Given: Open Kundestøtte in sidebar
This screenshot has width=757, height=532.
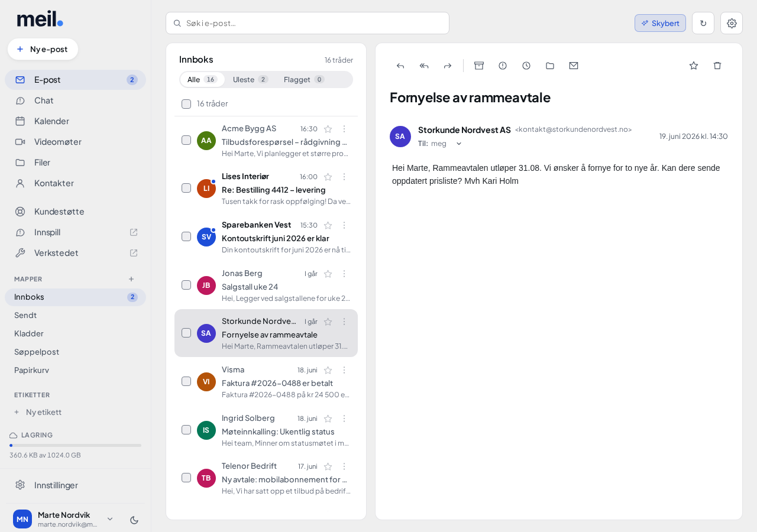Looking at the screenshot, I should pyautogui.click(x=76, y=212).
